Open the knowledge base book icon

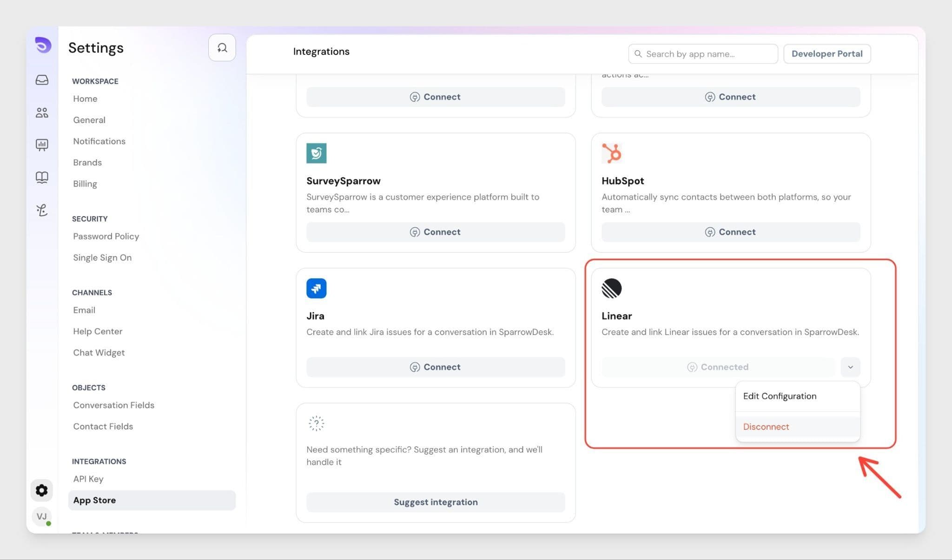pyautogui.click(x=42, y=177)
